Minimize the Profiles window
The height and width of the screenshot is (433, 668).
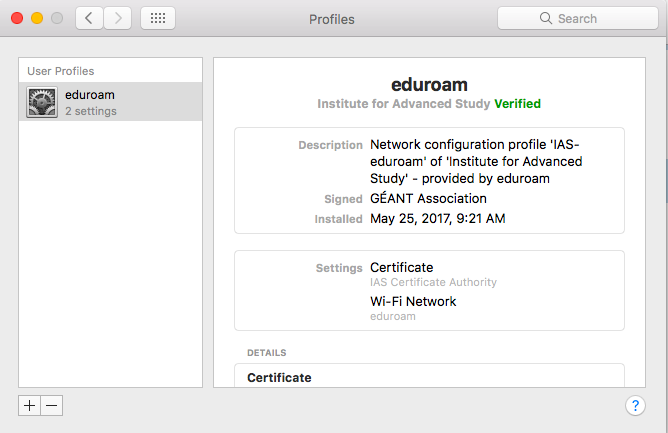point(37,18)
